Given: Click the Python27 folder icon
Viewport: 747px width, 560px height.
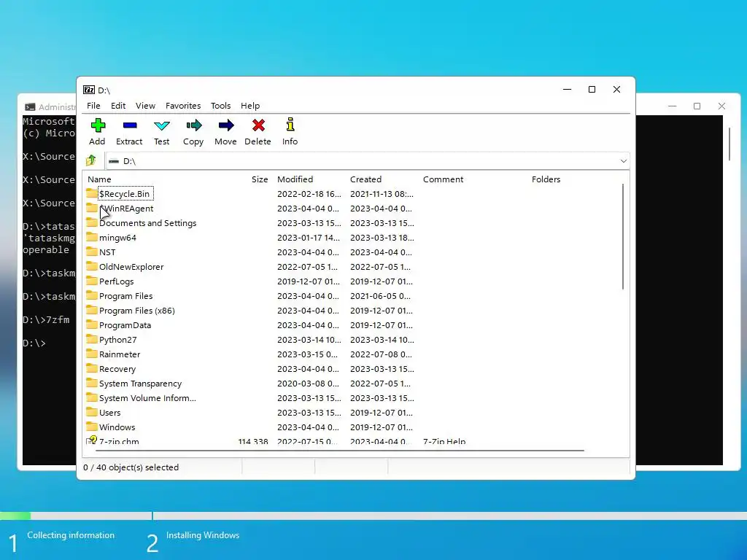Looking at the screenshot, I should (91, 338).
